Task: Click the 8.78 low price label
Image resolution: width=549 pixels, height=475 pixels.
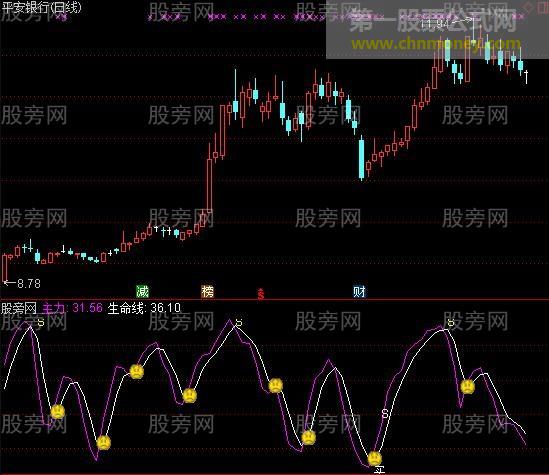Action: coord(29,284)
